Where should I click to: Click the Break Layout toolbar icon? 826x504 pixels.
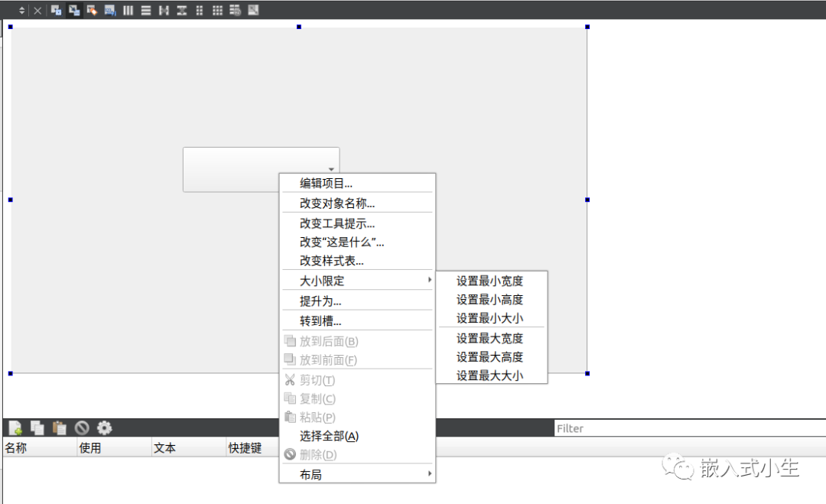[235, 10]
